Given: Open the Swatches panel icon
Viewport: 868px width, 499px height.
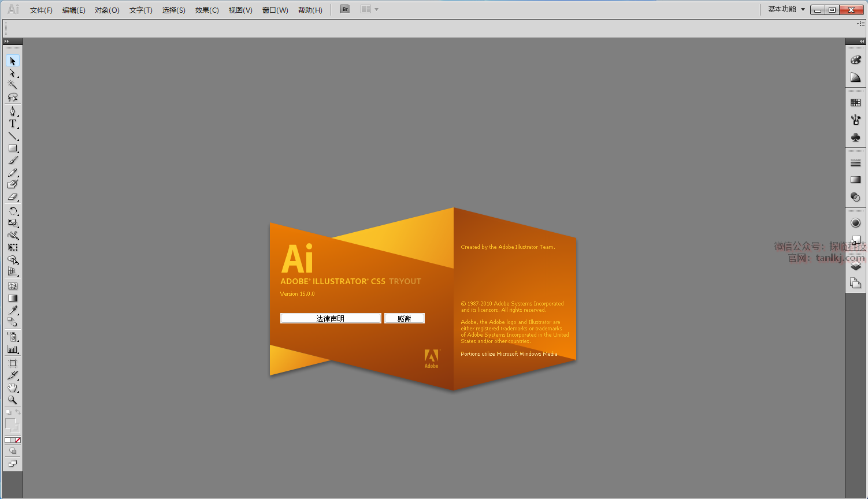Looking at the screenshot, I should tap(856, 103).
